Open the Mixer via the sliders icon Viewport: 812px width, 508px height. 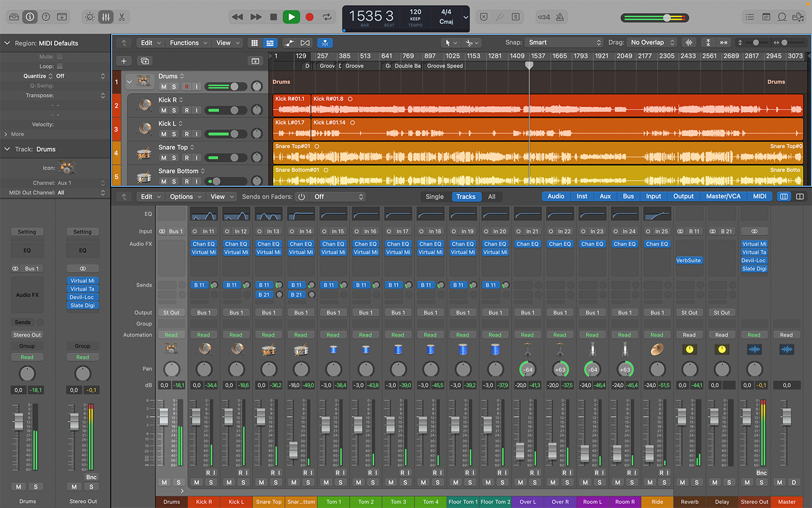pyautogui.click(x=106, y=17)
